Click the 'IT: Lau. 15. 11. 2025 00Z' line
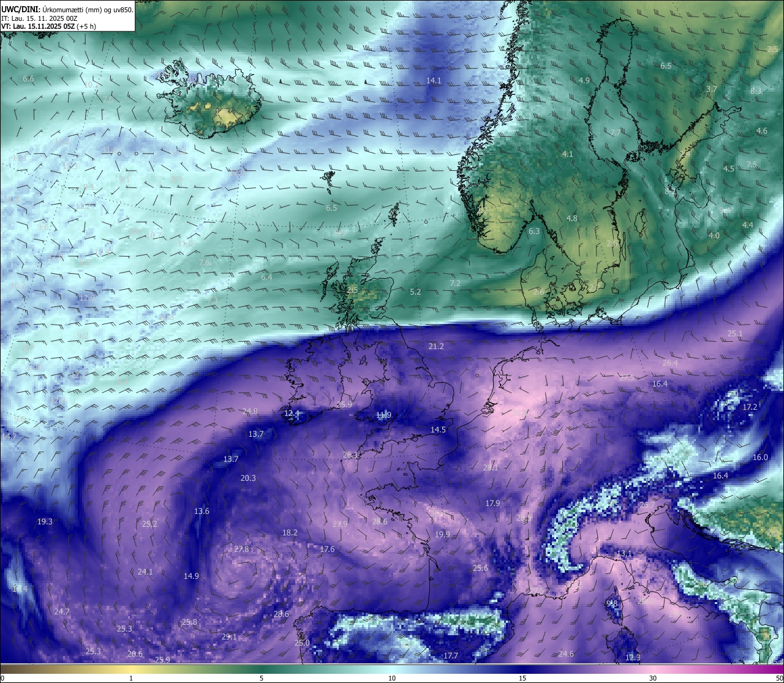This screenshot has width=784, height=683. coord(39,18)
